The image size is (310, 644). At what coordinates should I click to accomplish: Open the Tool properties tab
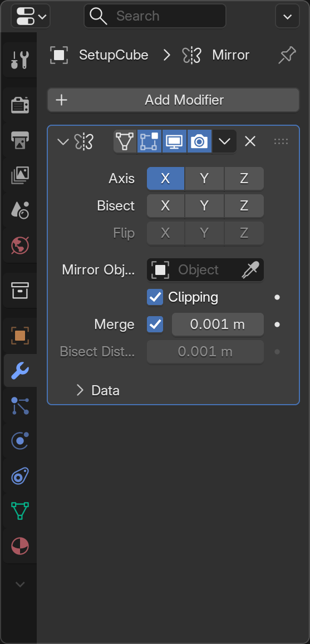[x=19, y=60]
